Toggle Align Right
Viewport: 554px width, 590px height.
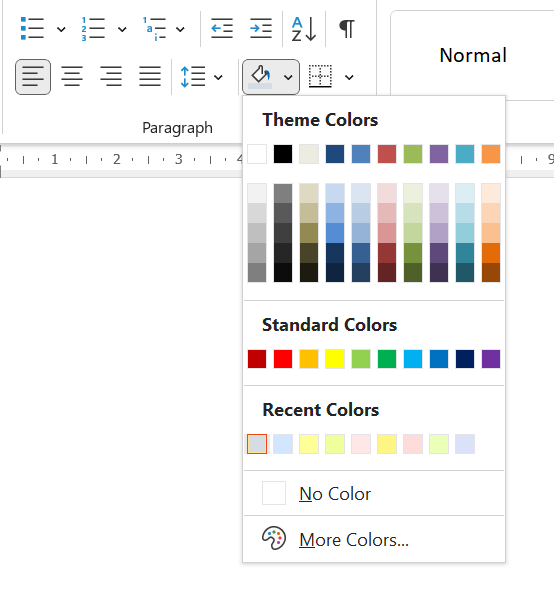111,76
